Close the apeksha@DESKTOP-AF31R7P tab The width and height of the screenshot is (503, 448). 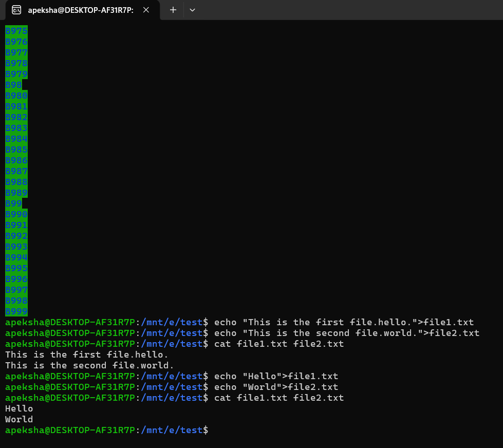pos(145,10)
